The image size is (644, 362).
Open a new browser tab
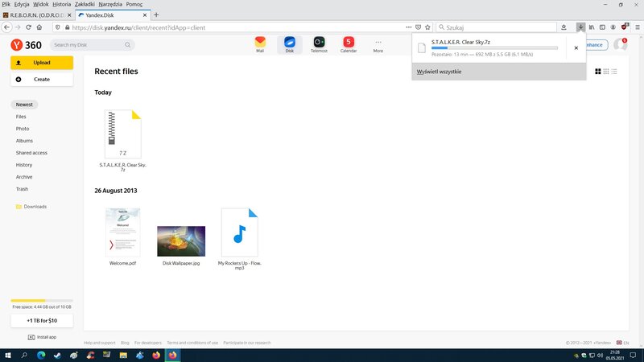pos(156,14)
